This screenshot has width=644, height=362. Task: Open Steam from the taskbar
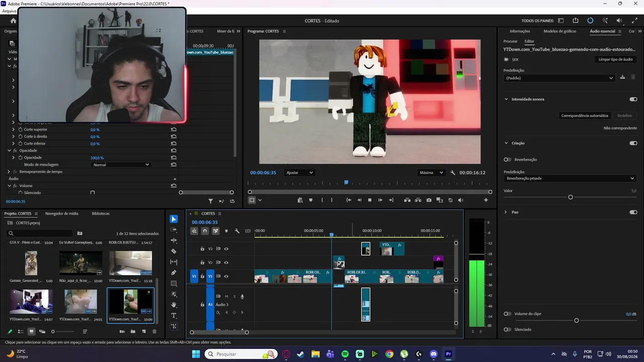(301, 354)
